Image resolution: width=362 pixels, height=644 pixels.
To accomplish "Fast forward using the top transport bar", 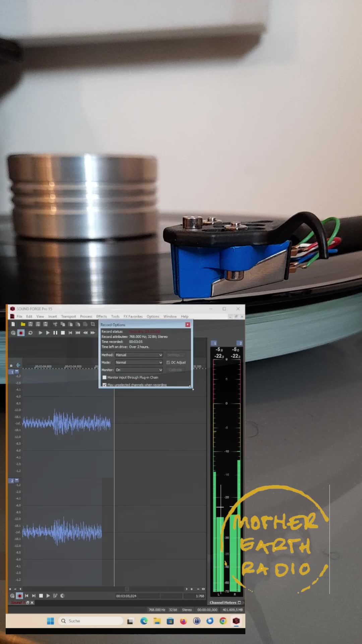I will 93,333.
